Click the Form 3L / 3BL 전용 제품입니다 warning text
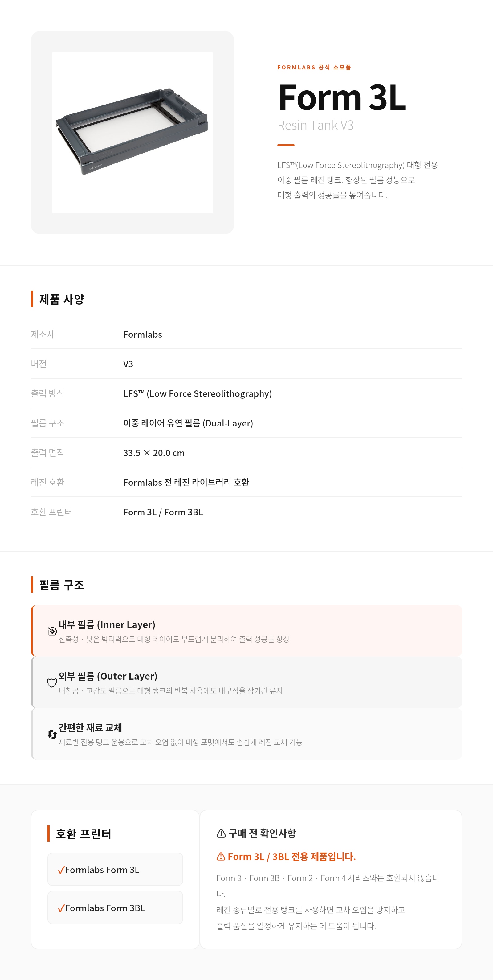The image size is (493, 980). (291, 857)
